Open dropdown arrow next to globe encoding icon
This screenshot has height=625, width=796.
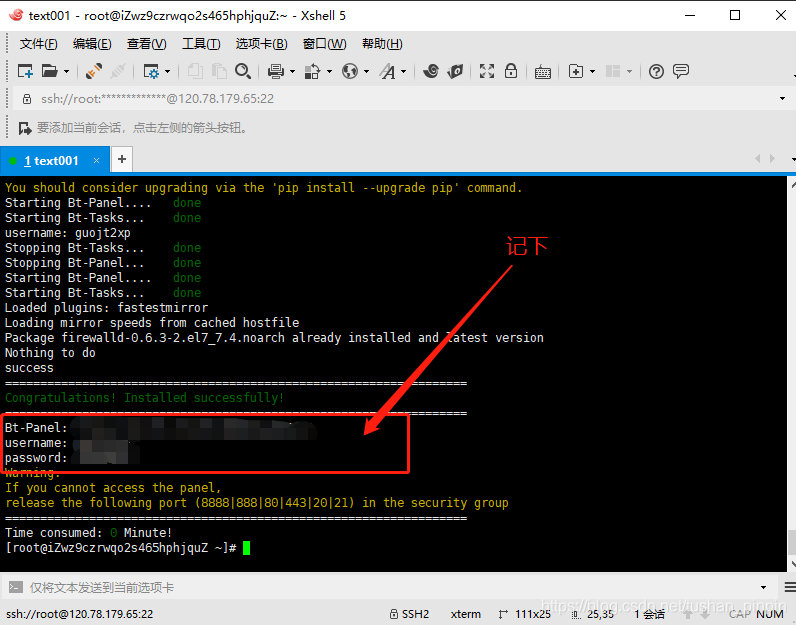click(x=367, y=72)
